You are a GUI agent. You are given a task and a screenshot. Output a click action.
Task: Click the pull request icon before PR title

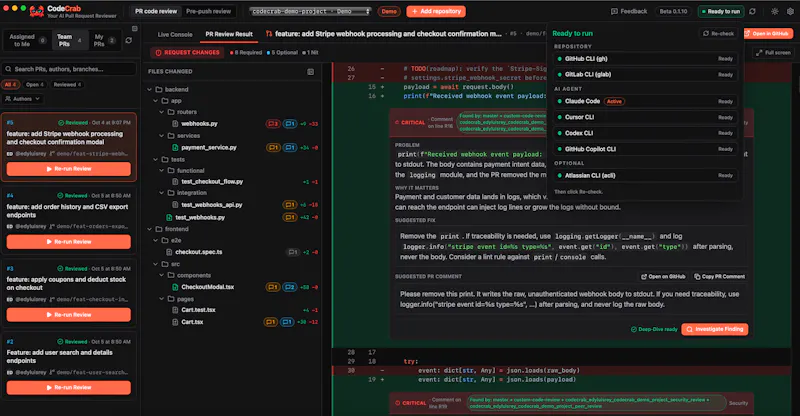pyautogui.click(x=269, y=34)
